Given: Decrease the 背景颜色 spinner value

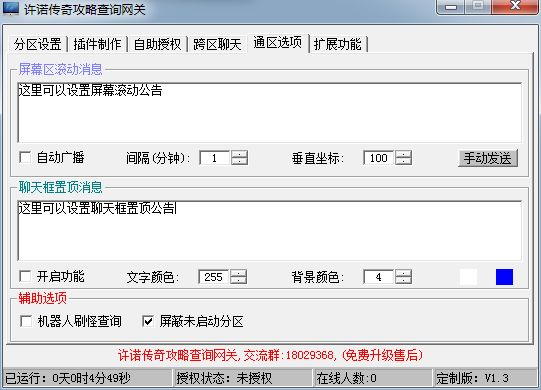Looking at the screenshot, I should pyautogui.click(x=403, y=280).
